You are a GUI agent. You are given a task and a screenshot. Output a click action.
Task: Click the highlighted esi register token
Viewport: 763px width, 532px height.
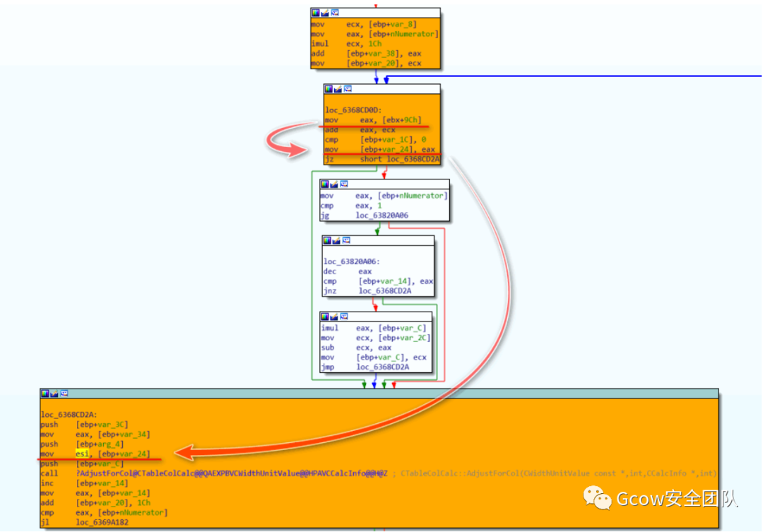pos(83,454)
